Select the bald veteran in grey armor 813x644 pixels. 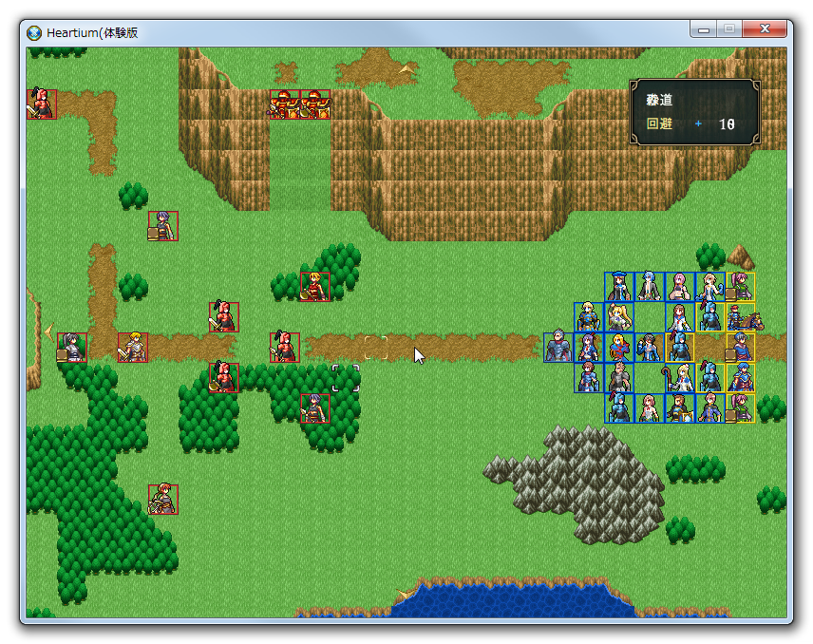click(619, 378)
